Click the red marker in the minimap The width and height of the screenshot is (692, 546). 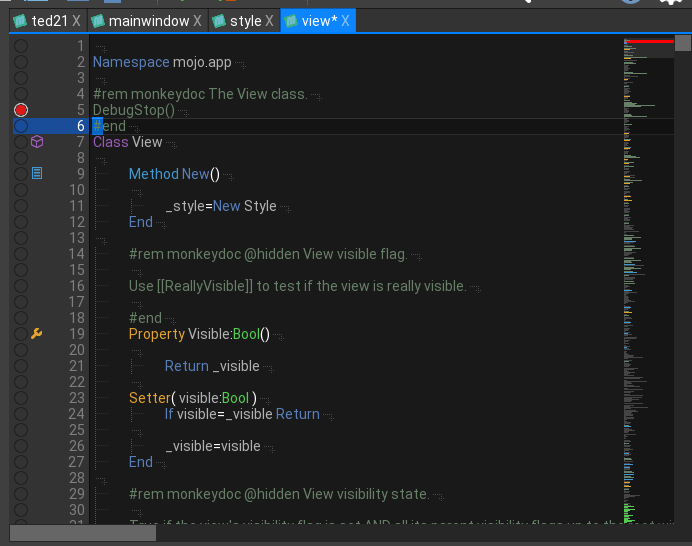[648, 41]
